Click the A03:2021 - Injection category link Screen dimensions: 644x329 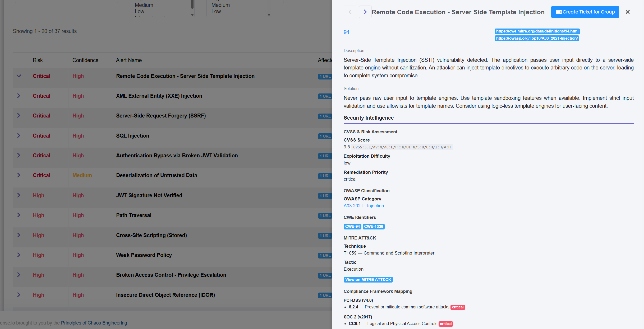(364, 206)
